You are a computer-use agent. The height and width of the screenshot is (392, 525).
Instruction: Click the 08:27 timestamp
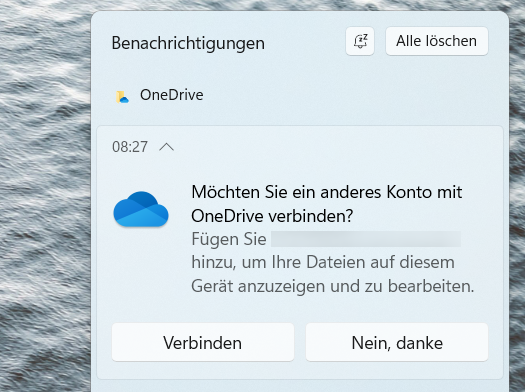[130, 147]
